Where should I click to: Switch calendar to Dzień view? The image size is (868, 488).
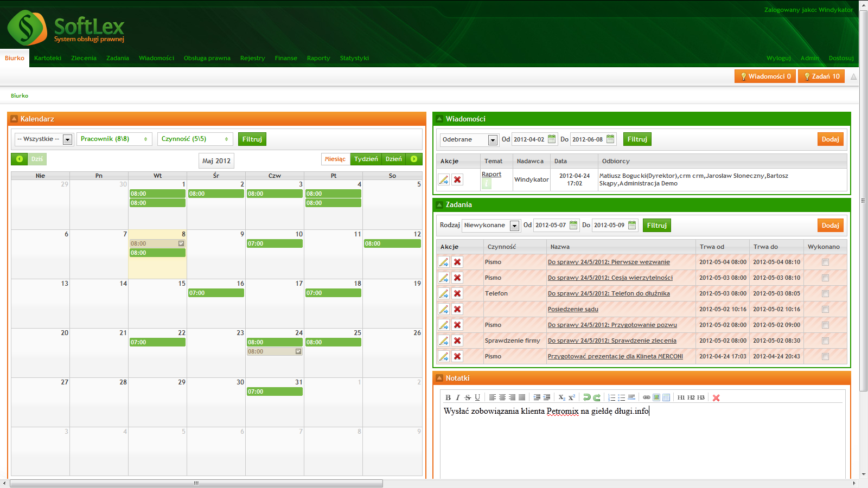pyautogui.click(x=394, y=159)
